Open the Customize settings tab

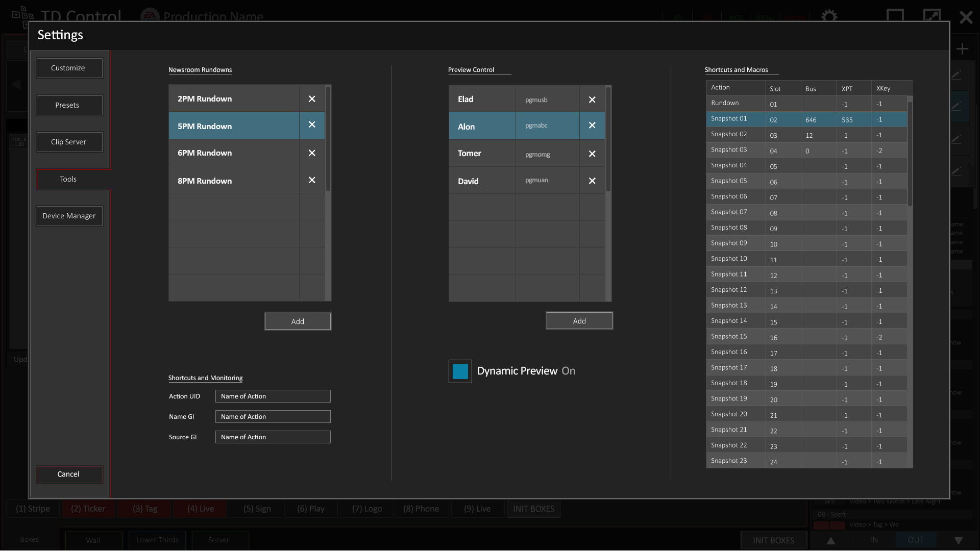click(69, 68)
